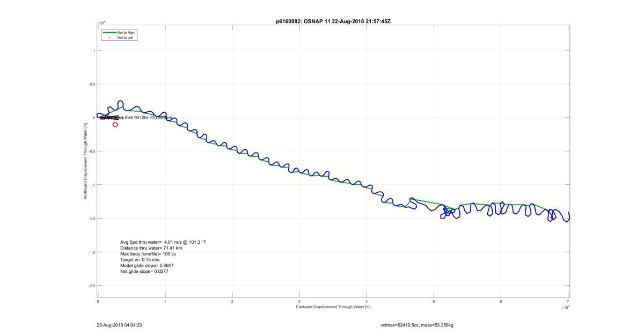Click the 'Max buoy (cmdfile)= 100 cc' annotation
644x334 pixels.
tap(149, 254)
